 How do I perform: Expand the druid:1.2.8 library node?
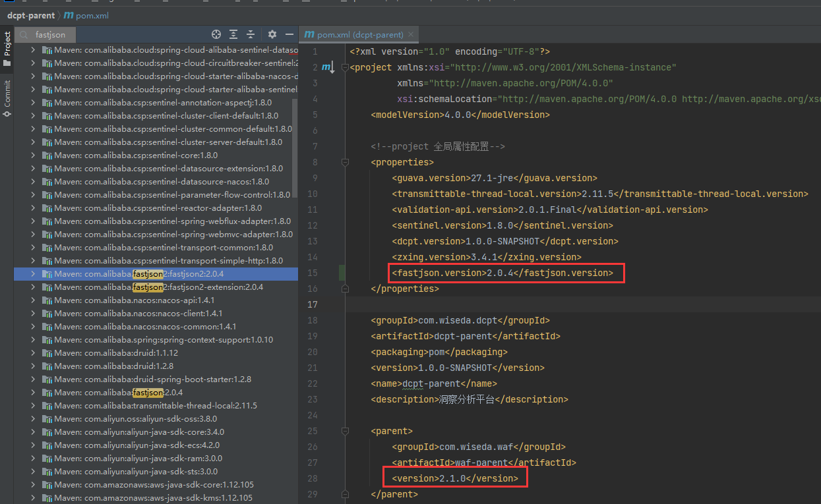click(x=33, y=366)
